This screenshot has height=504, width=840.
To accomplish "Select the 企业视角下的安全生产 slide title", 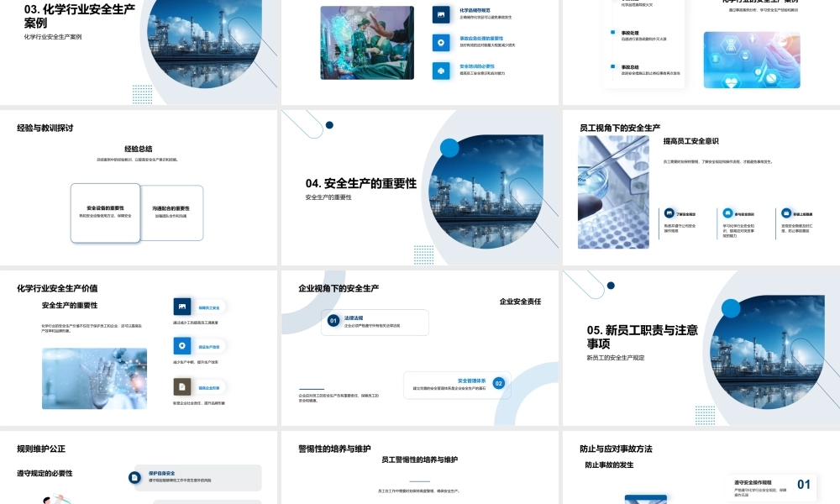I will click(x=339, y=288).
